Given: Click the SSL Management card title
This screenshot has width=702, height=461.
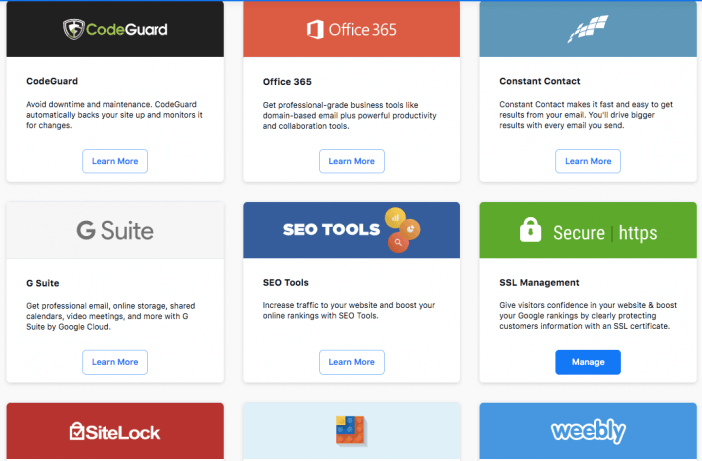Looking at the screenshot, I should pyautogui.click(x=539, y=282).
